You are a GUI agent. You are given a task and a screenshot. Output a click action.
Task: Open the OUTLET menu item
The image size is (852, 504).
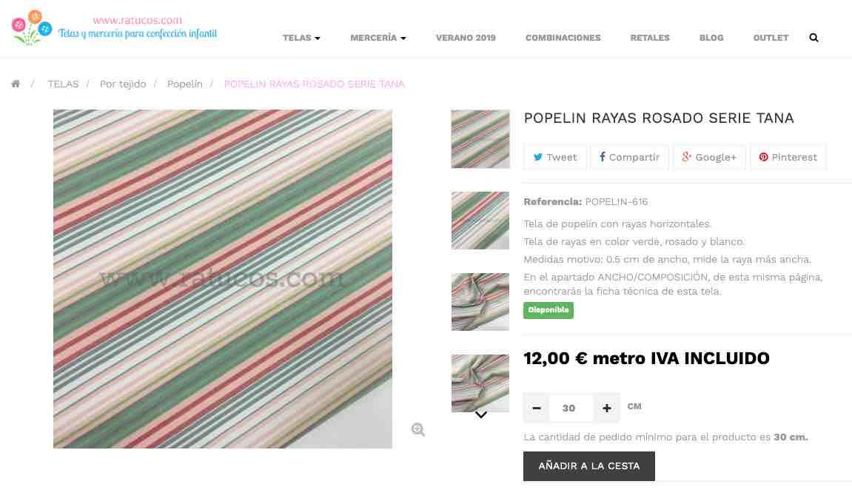pyautogui.click(x=771, y=38)
